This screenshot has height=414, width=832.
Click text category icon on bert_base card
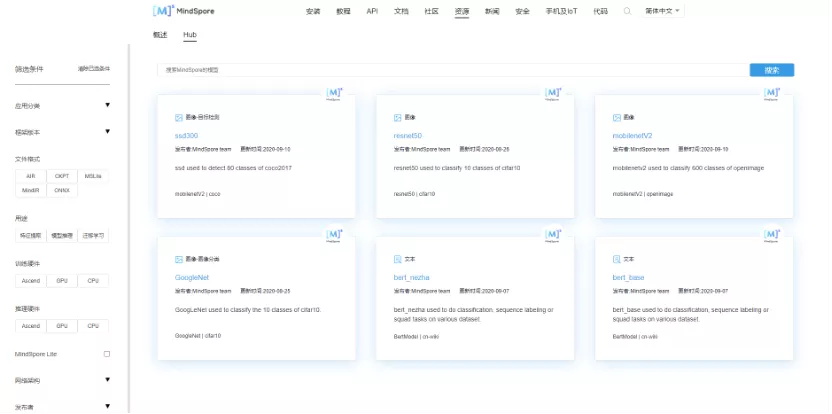616,258
